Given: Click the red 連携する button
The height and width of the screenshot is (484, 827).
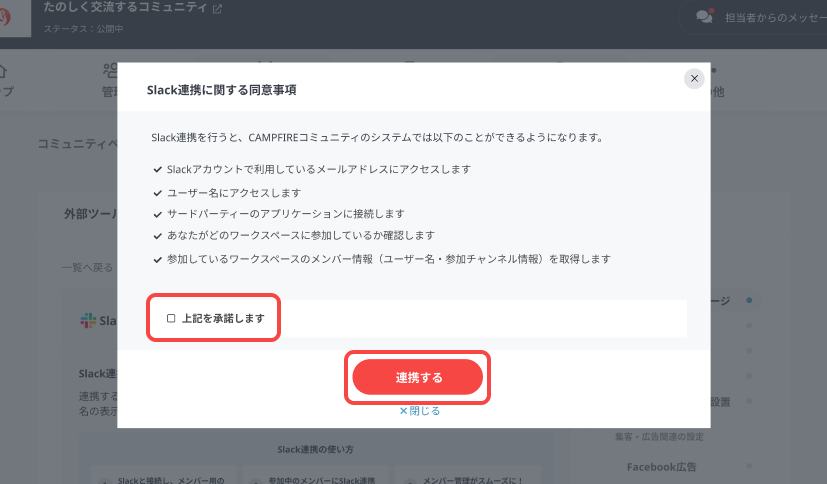Looking at the screenshot, I should [x=417, y=377].
